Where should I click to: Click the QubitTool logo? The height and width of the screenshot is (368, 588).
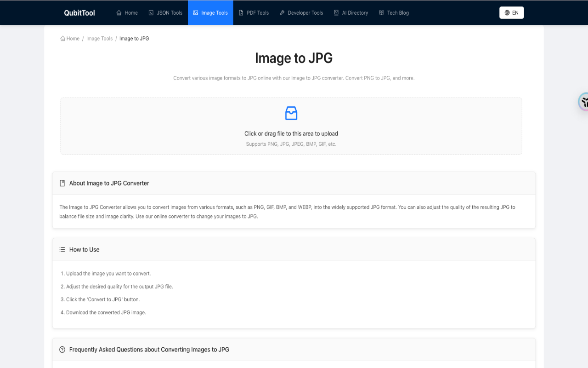(79, 12)
